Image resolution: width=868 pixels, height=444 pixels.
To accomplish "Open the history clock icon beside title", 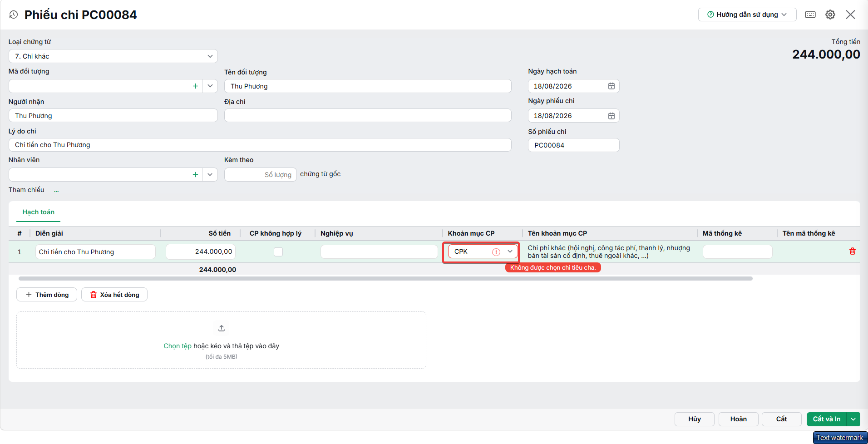I will pyautogui.click(x=14, y=15).
